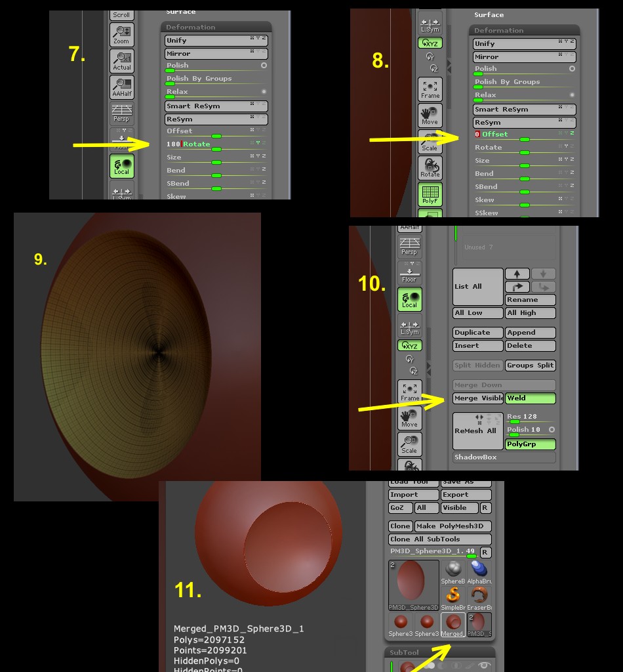
Task: Select the SphereB brush tool thumbnail
Action: (x=453, y=572)
